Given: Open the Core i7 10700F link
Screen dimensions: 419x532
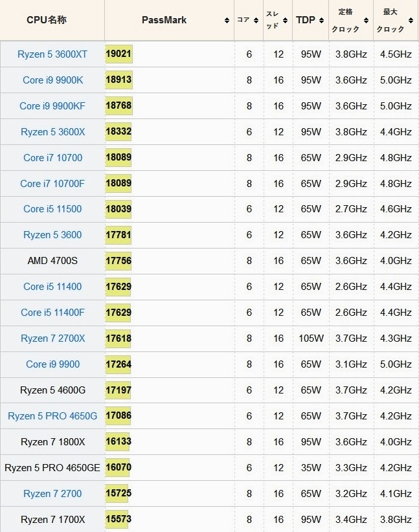Looking at the screenshot, I should point(52,184).
